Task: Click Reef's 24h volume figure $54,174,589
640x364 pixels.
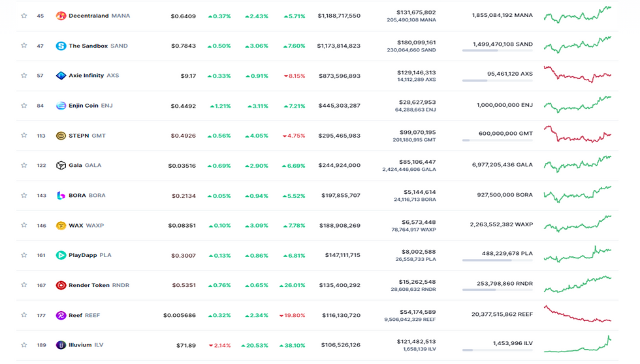Action: pos(416,312)
